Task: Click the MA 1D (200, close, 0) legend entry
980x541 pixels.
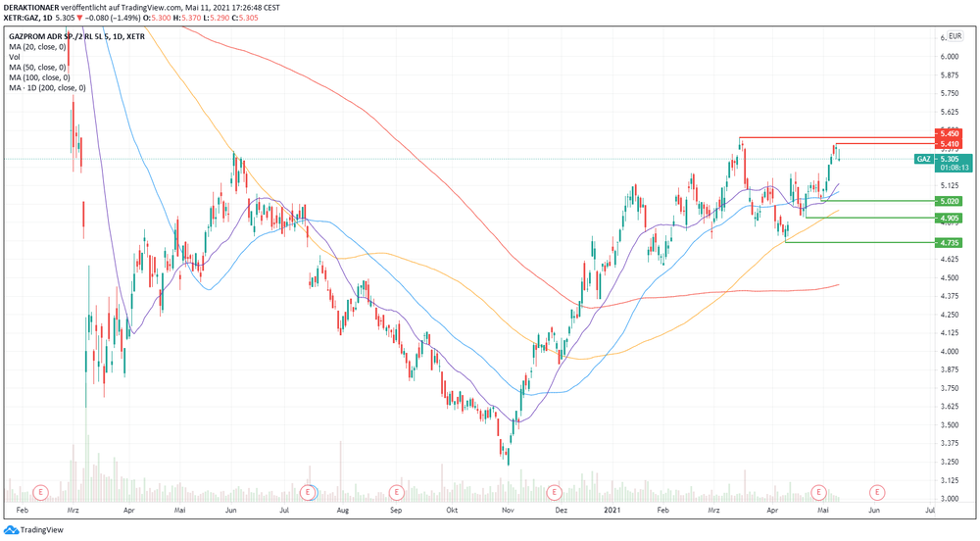Action: click(47, 88)
